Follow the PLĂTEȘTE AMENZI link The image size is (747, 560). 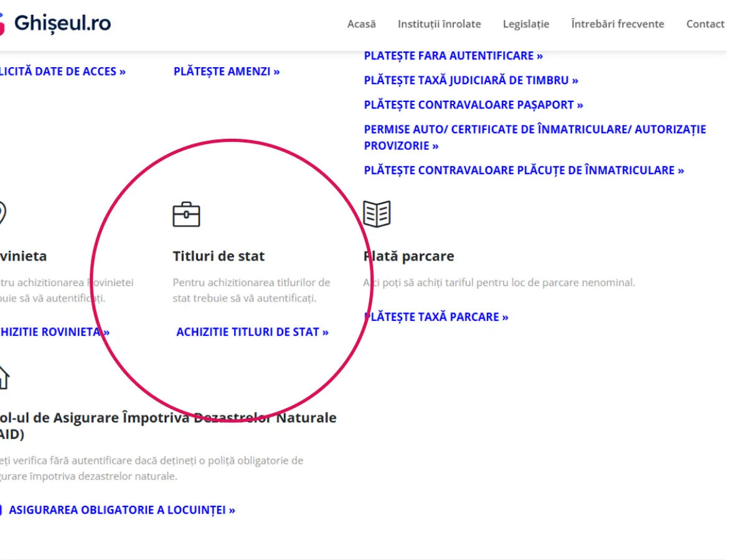pyautogui.click(x=227, y=72)
